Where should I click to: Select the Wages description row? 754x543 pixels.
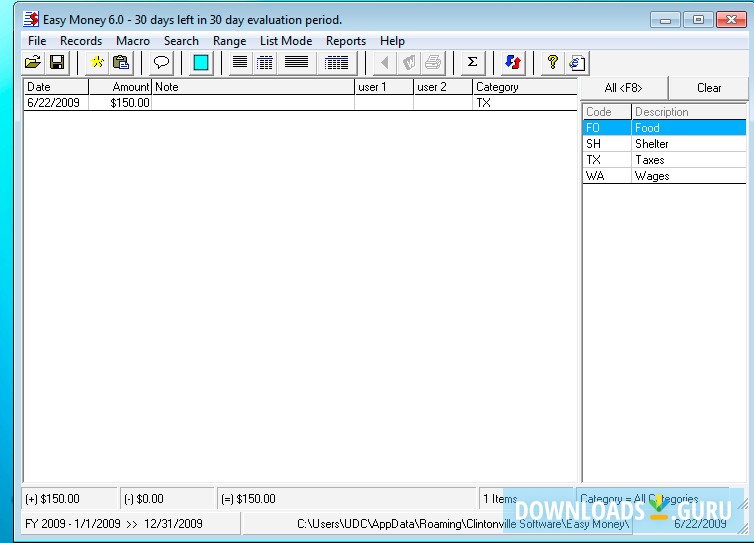click(689, 176)
